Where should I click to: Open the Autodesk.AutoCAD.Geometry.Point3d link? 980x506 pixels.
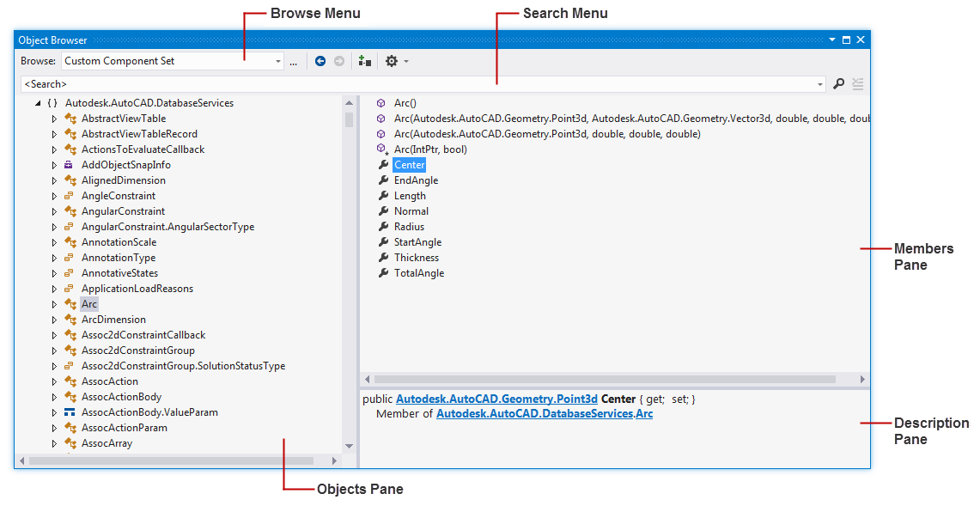pos(497,399)
